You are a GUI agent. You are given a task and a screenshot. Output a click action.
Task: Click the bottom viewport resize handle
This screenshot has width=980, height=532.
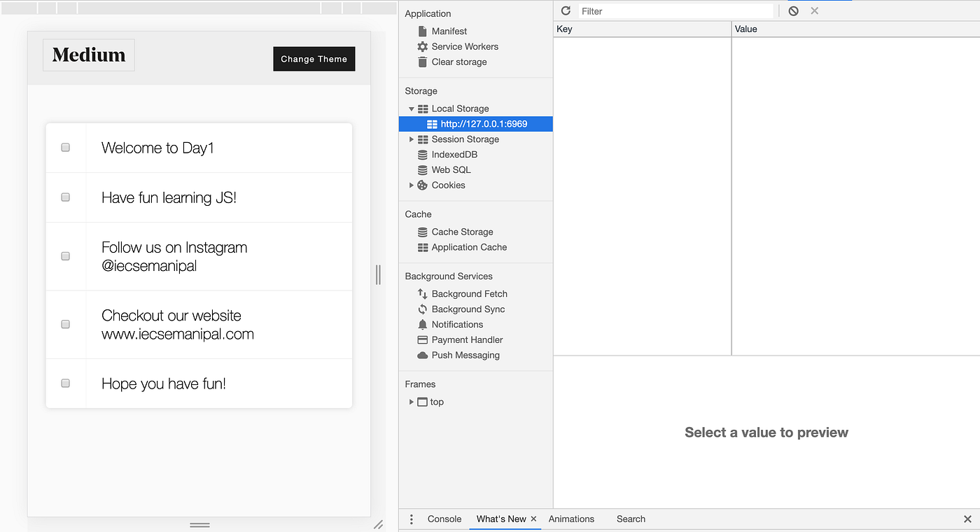click(x=199, y=524)
